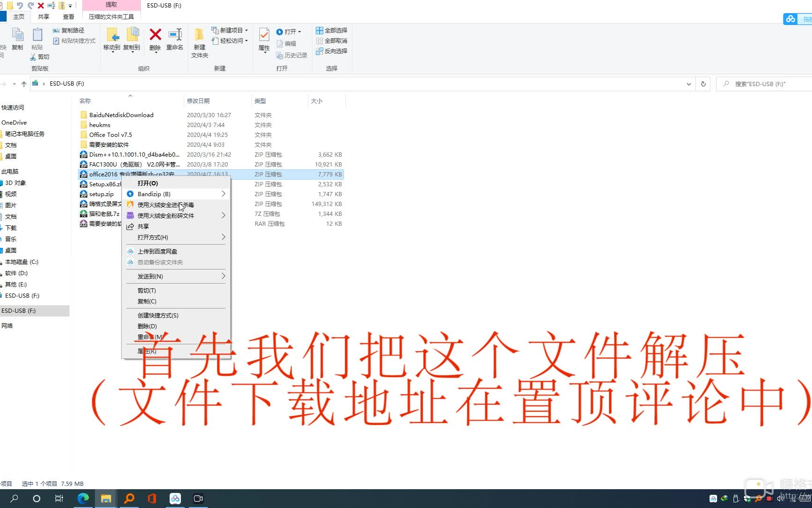Switch to the Home (主页) ribbon tab
Screen dimensions: 812x508
click(x=19, y=17)
